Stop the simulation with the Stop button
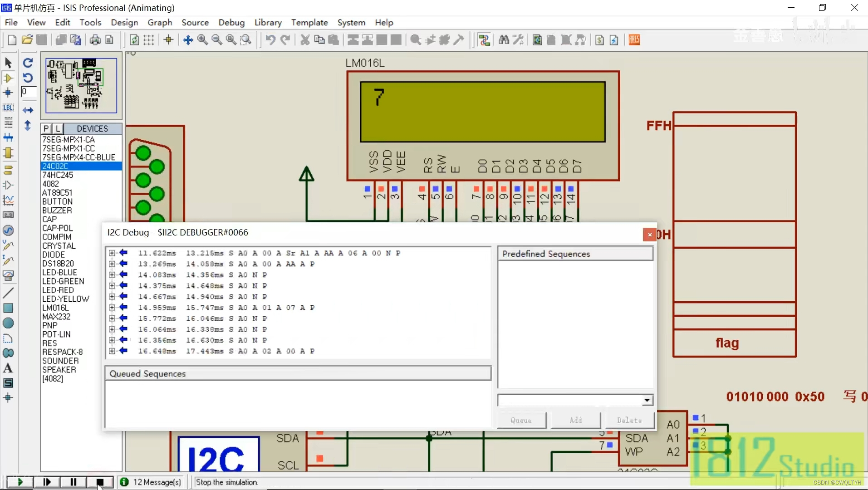The height and width of the screenshot is (490, 868). pos(100,482)
